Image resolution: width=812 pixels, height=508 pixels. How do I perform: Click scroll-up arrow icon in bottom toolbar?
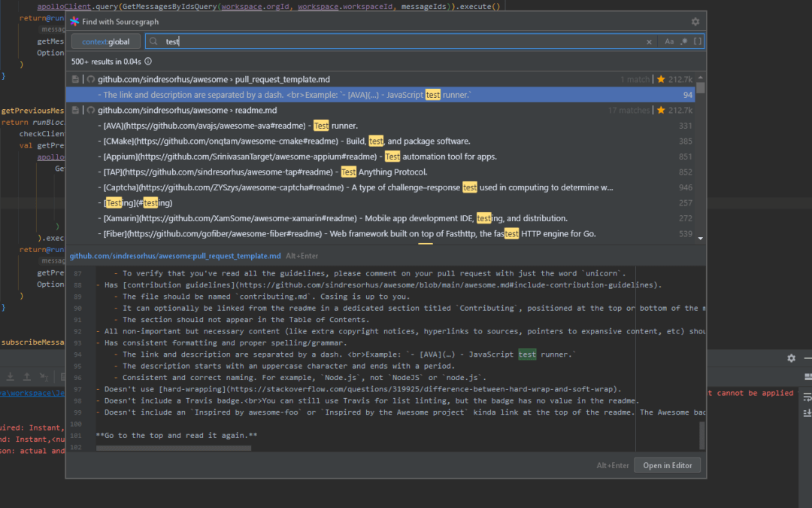pos(27,377)
